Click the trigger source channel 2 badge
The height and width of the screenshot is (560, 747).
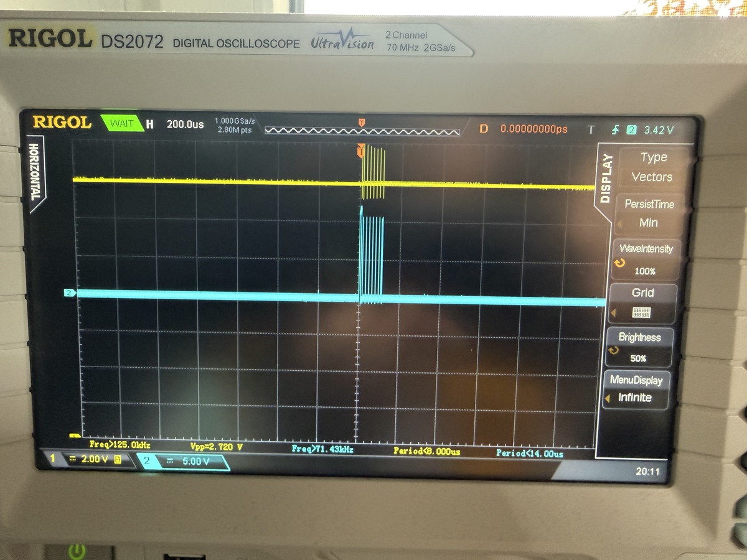click(632, 129)
